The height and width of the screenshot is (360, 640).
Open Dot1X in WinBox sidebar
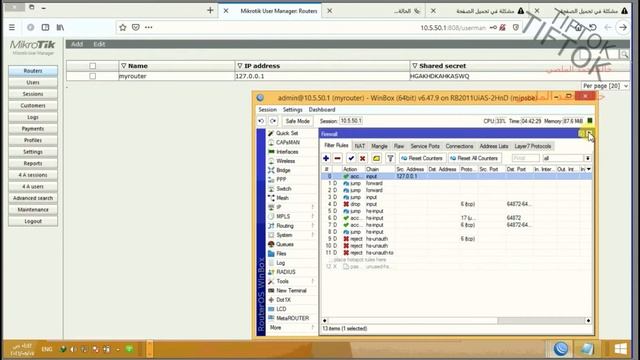(x=283, y=300)
